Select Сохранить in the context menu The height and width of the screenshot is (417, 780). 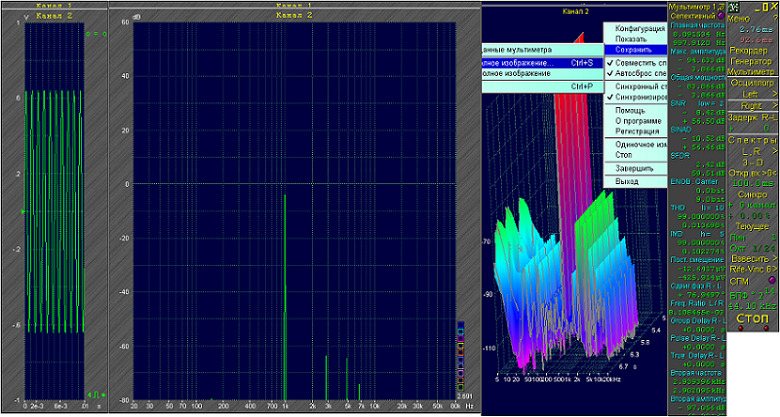point(635,48)
